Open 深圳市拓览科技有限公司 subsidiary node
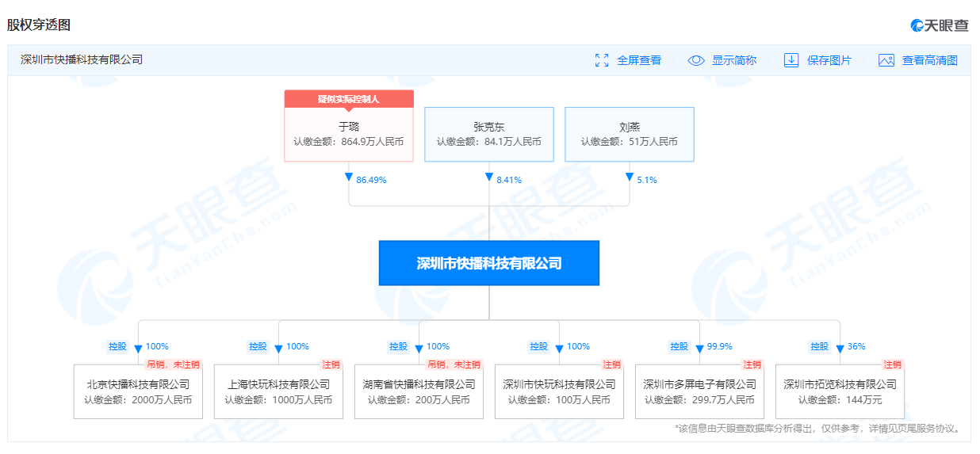 [x=840, y=391]
